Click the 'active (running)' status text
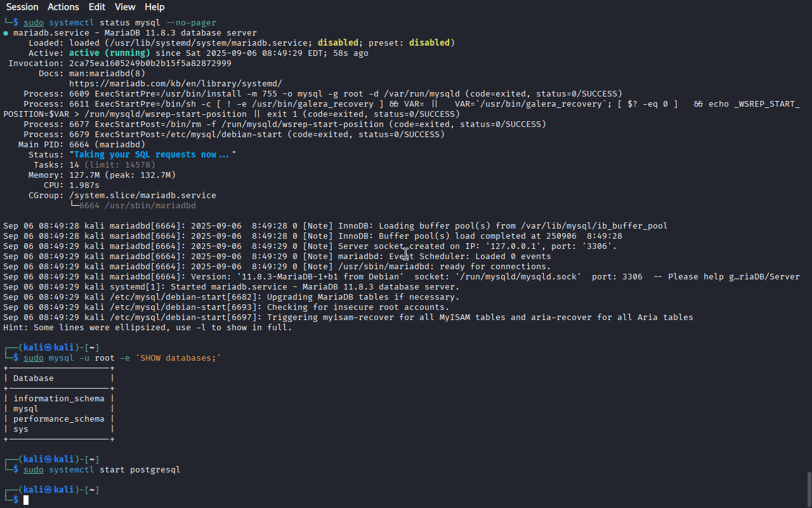 110,53
